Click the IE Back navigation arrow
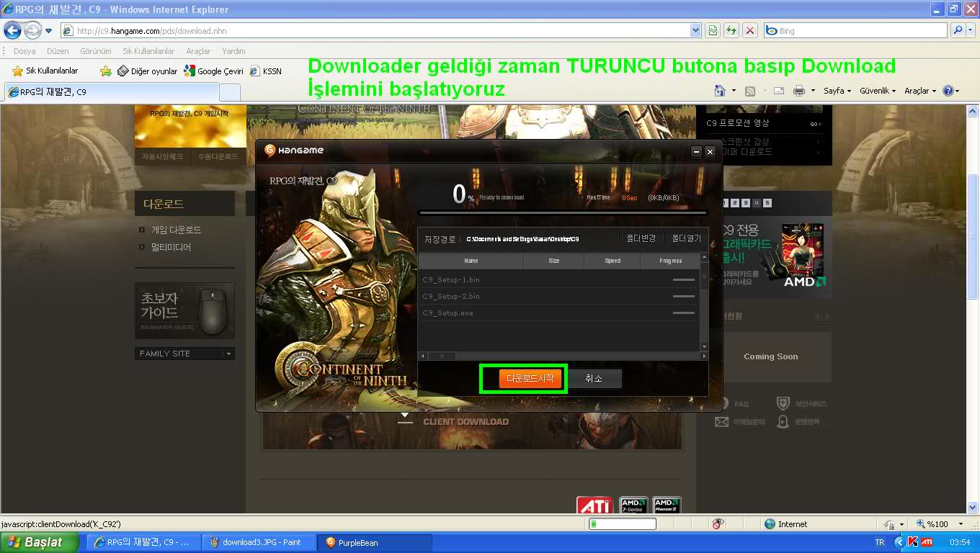Image resolution: width=980 pixels, height=553 pixels. [x=12, y=30]
